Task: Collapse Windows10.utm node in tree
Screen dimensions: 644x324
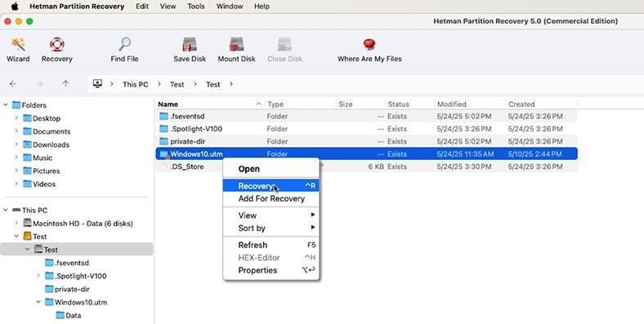Action: point(38,302)
